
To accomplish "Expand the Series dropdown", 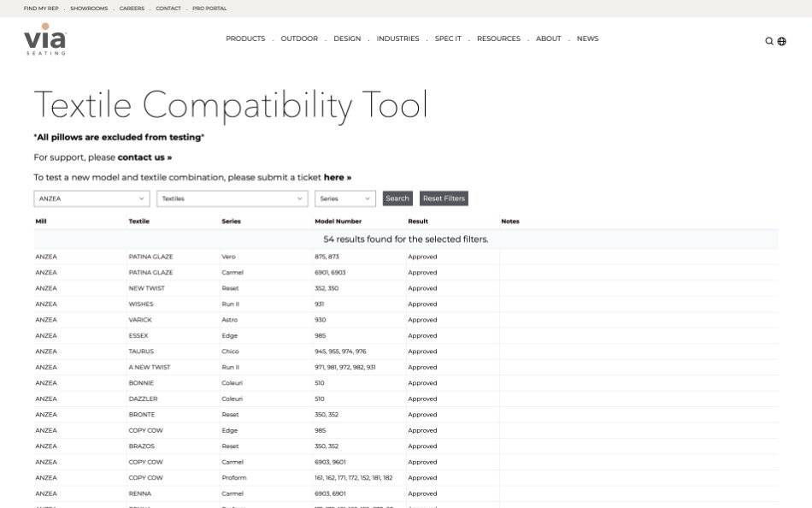I will click(345, 198).
